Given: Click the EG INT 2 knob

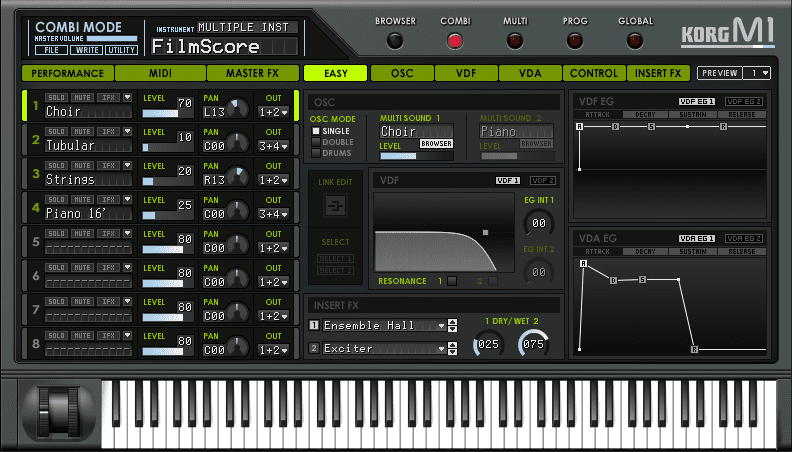Looking at the screenshot, I should pos(538,272).
